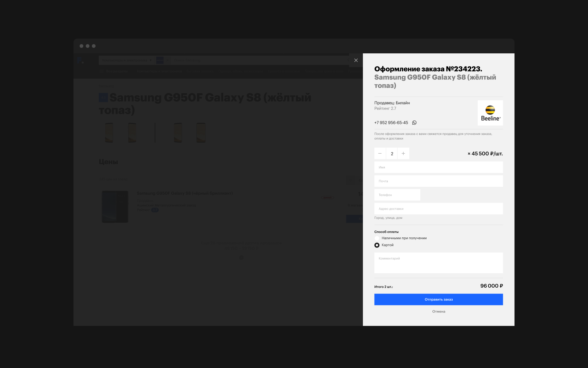The width and height of the screenshot is (588, 368).
Task: Click site logo in background page header
Action: tap(81, 60)
